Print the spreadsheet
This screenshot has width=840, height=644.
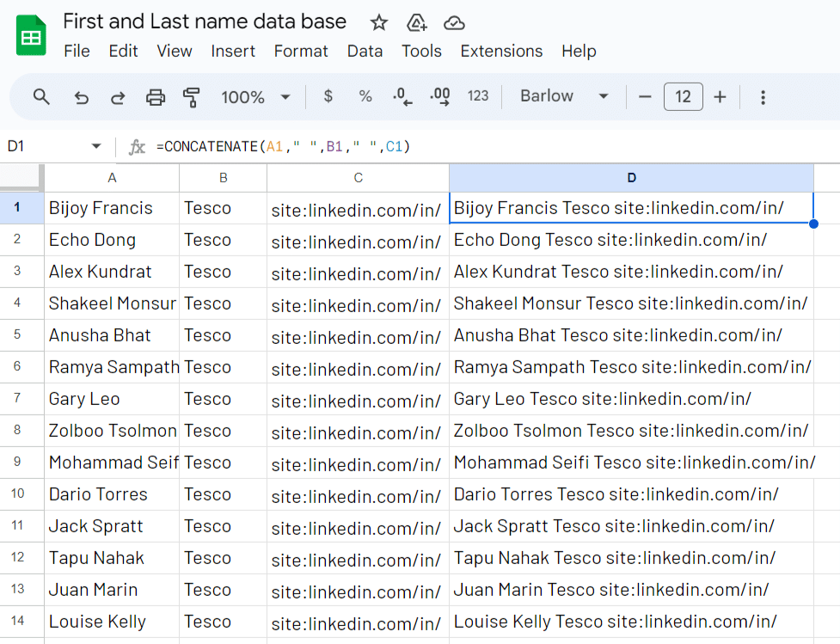(156, 97)
